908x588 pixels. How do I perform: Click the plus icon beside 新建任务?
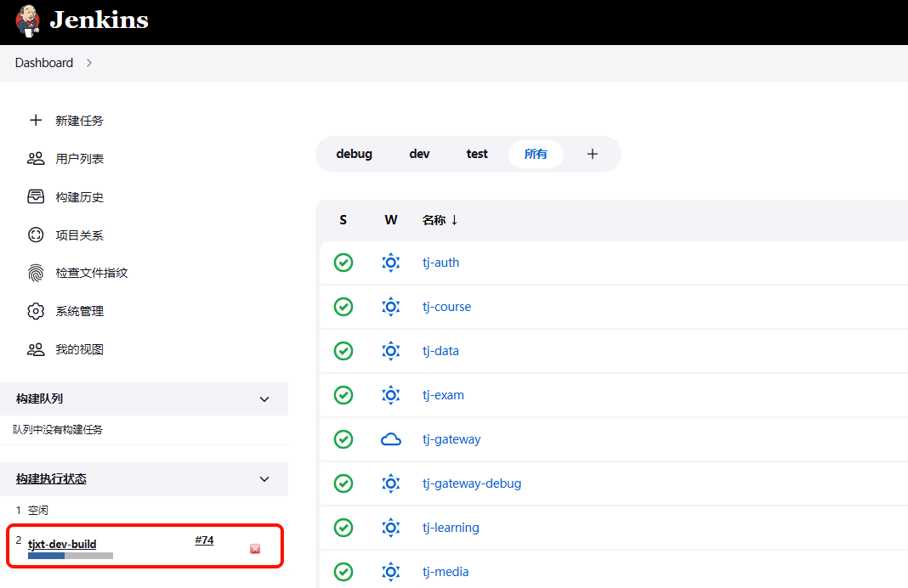pyautogui.click(x=36, y=120)
